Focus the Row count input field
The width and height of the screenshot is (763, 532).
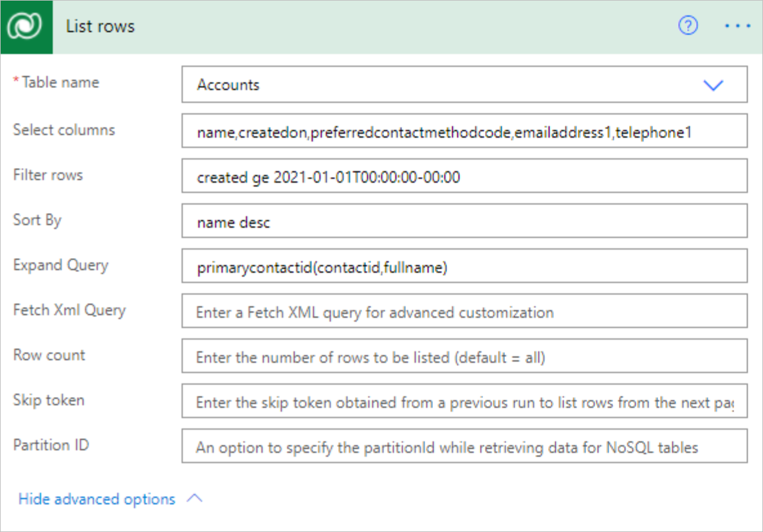(464, 356)
